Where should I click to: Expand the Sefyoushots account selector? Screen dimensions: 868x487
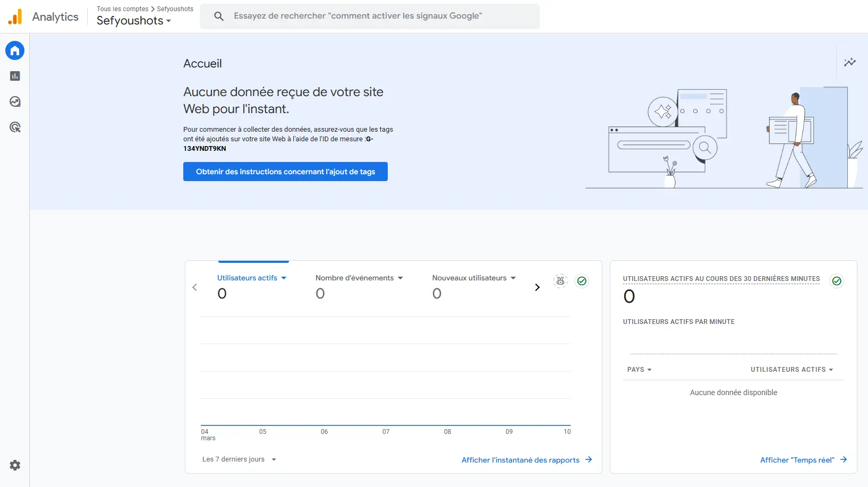(134, 21)
